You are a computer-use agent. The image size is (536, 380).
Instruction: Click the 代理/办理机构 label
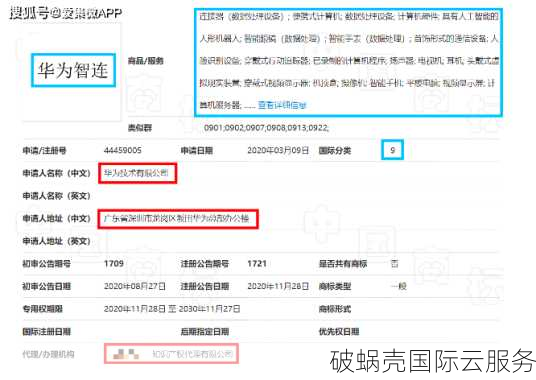pyautogui.click(x=48, y=354)
